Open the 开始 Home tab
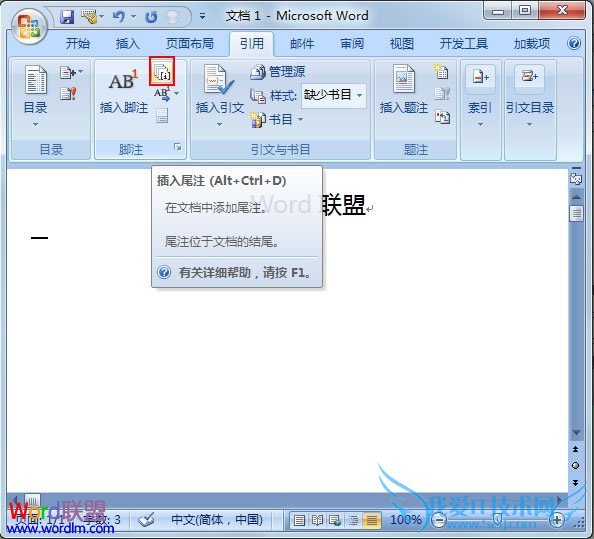594x539 pixels. click(x=78, y=44)
